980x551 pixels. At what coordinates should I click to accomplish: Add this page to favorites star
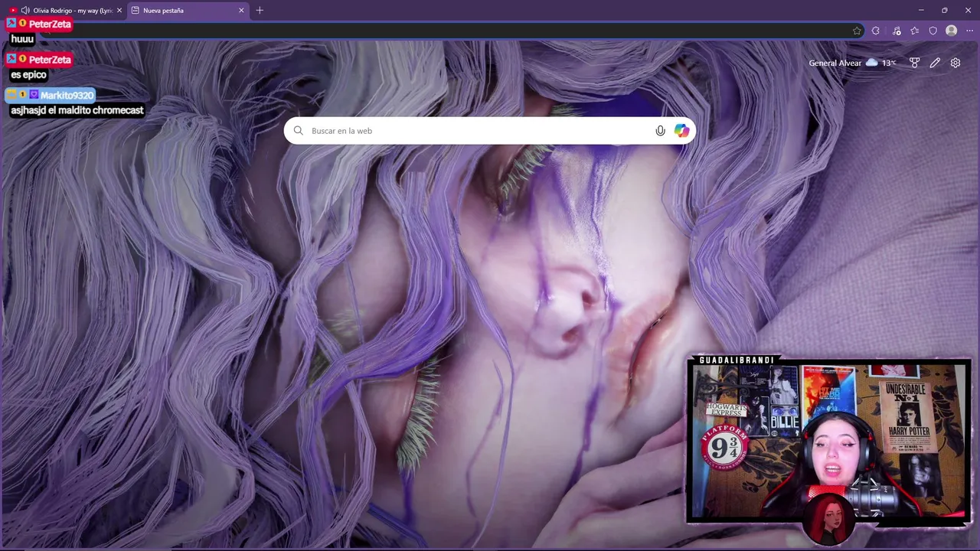857,31
